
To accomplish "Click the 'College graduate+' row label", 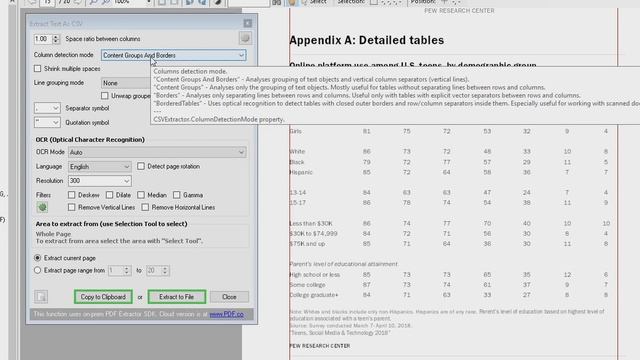I will 314,295.
